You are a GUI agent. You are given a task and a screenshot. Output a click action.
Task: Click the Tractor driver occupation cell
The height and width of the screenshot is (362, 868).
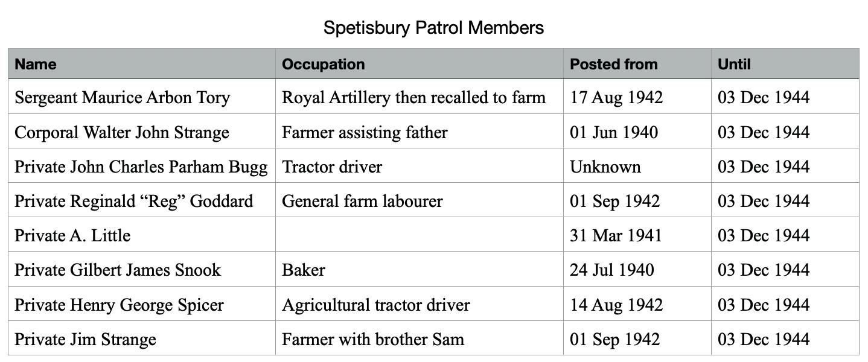pyautogui.click(x=332, y=167)
